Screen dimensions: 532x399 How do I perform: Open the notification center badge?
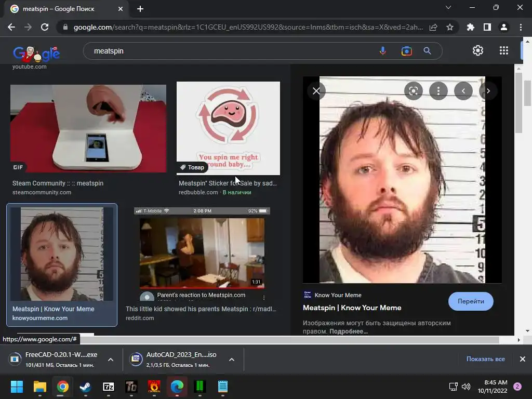pyautogui.click(x=517, y=387)
